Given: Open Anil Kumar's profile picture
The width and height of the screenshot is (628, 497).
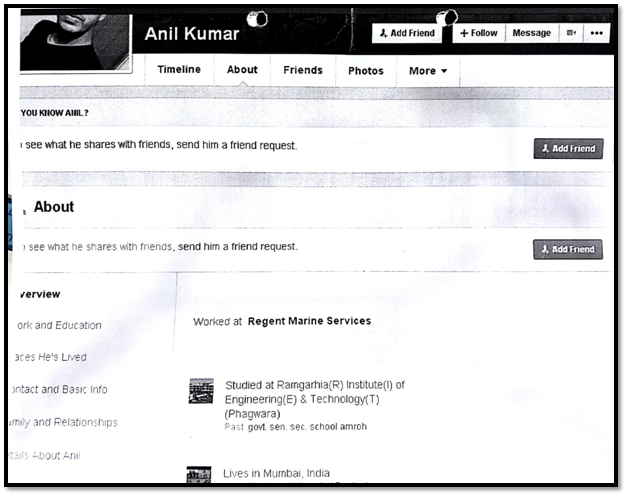Looking at the screenshot, I should (76, 42).
